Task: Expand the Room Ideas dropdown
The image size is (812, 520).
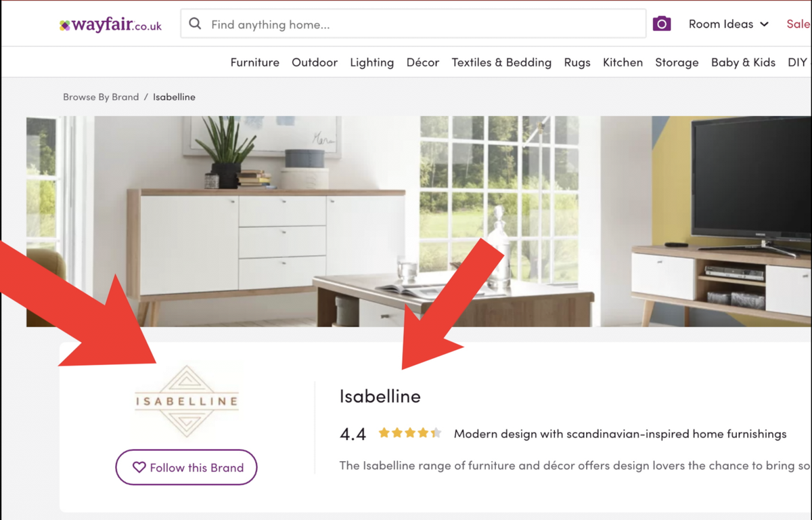Action: tap(728, 24)
